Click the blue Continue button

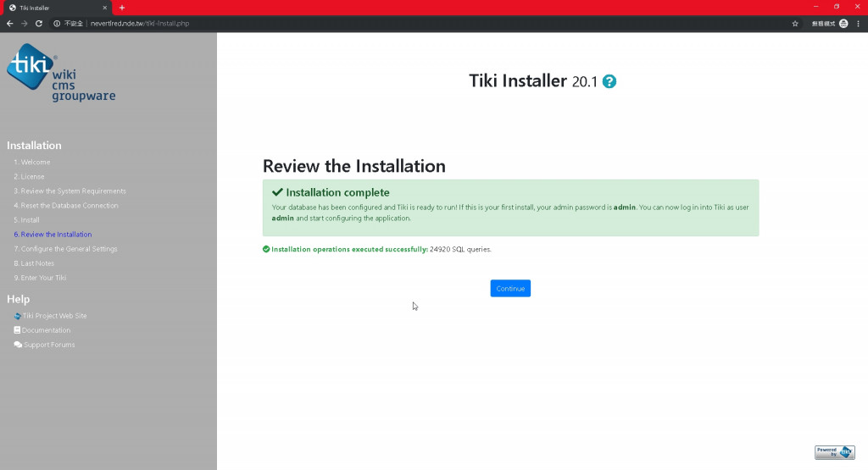pos(509,288)
